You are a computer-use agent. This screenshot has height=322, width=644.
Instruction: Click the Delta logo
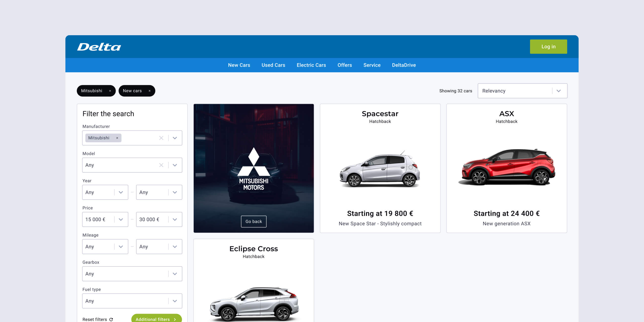coord(99,47)
